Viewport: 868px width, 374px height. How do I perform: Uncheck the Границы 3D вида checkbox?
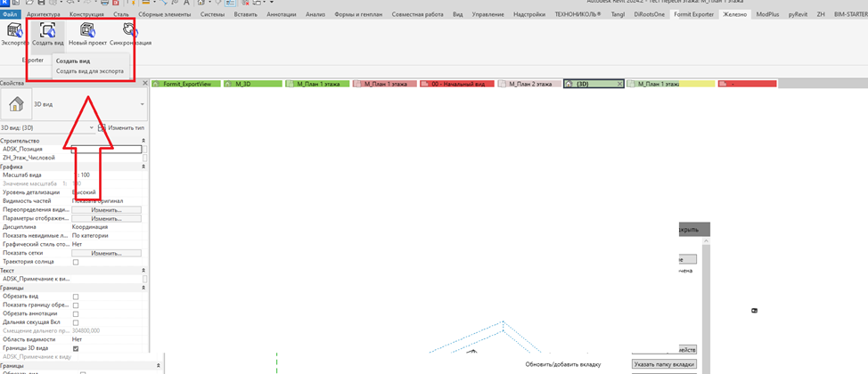76,348
